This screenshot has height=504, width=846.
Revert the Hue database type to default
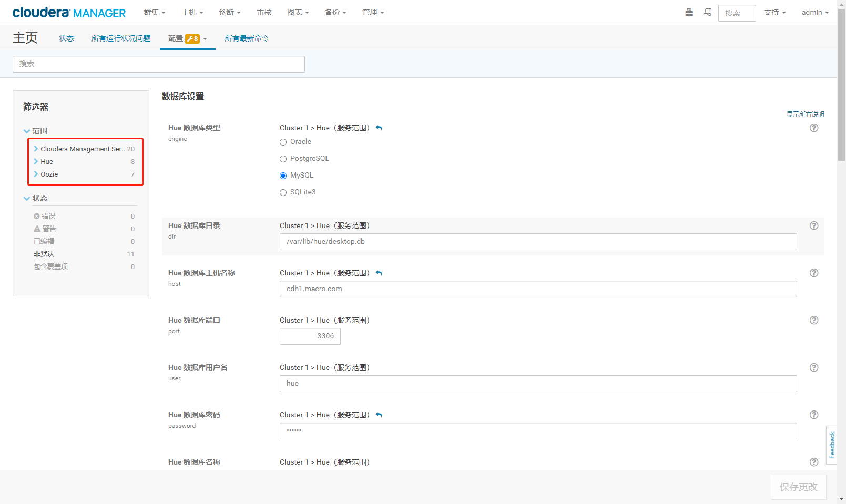point(379,128)
